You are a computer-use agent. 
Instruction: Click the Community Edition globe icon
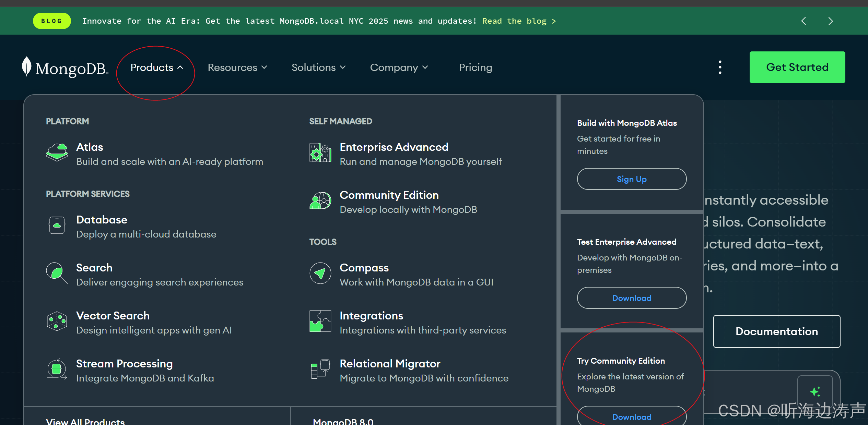320,201
